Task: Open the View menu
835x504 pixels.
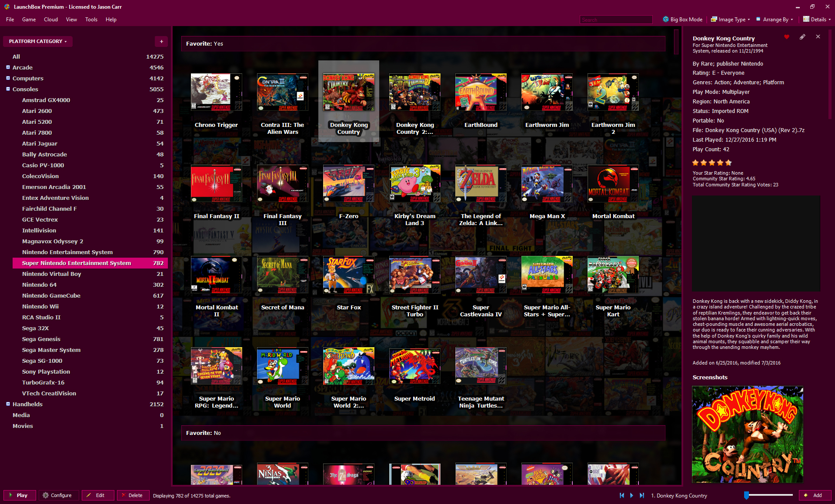Action: click(x=71, y=20)
